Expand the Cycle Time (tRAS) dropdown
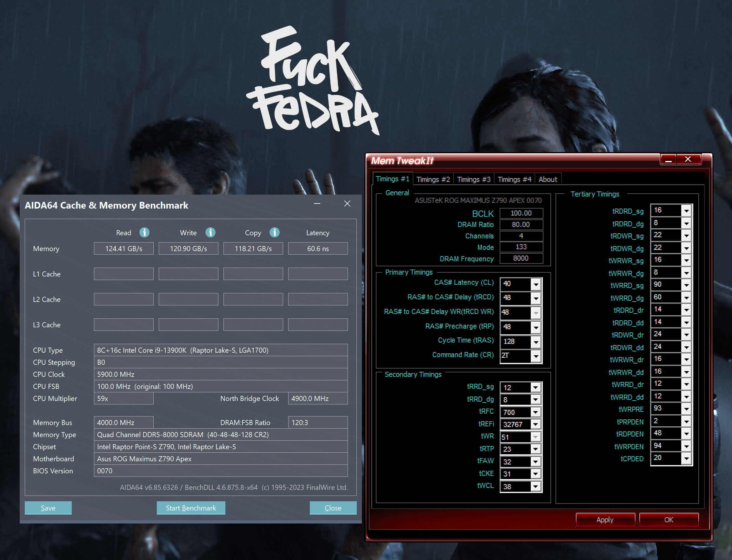This screenshot has width=732, height=560. click(x=536, y=342)
